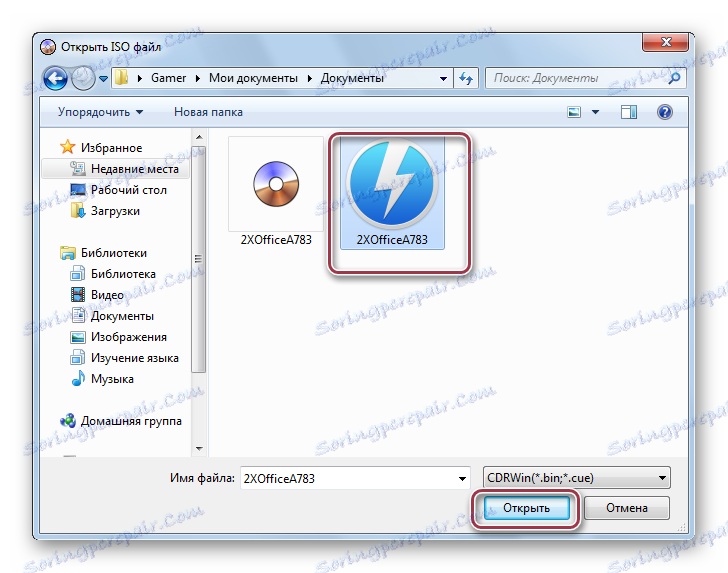Open Документы library in navigation pane
This screenshot has width=728, height=573.
click(112, 316)
